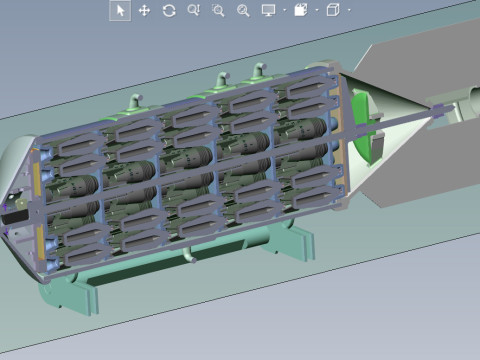Viewport: 480px width, 360px height.
Task: Pick the Zoom in/out tool
Action: [x=194, y=10]
